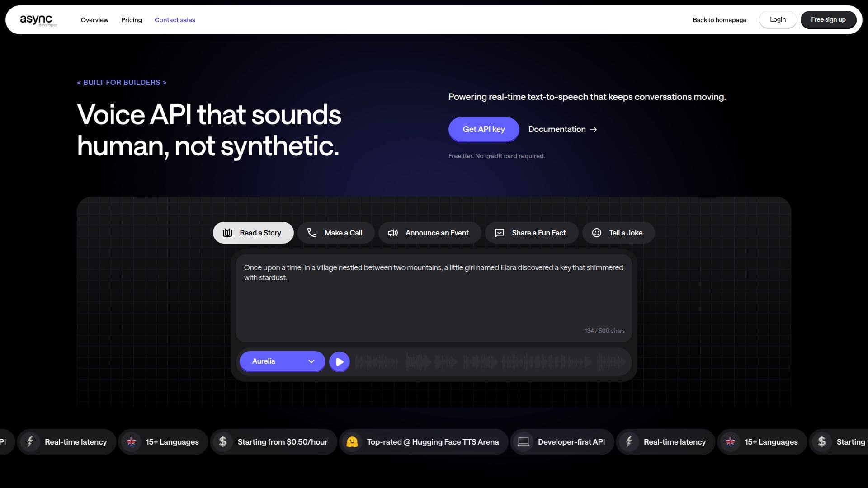This screenshot has width=868, height=488.
Task: Click the phone icon in Make a Call
Action: pyautogui.click(x=312, y=233)
